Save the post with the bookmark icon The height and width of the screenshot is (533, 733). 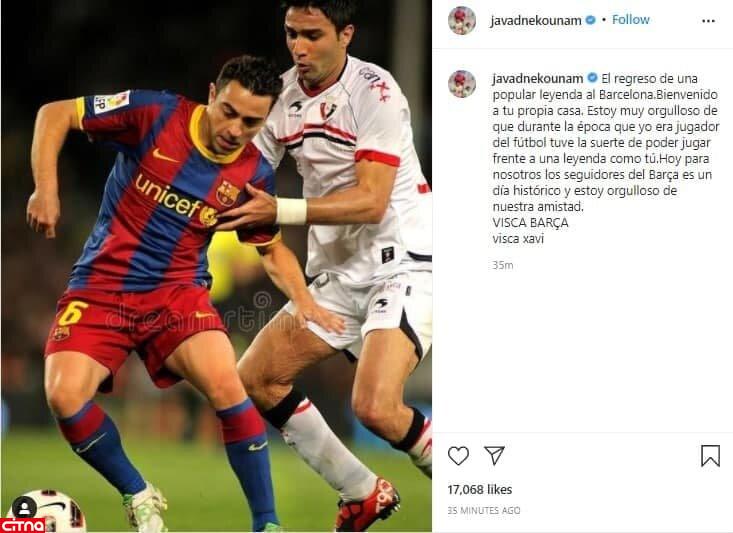(710, 455)
